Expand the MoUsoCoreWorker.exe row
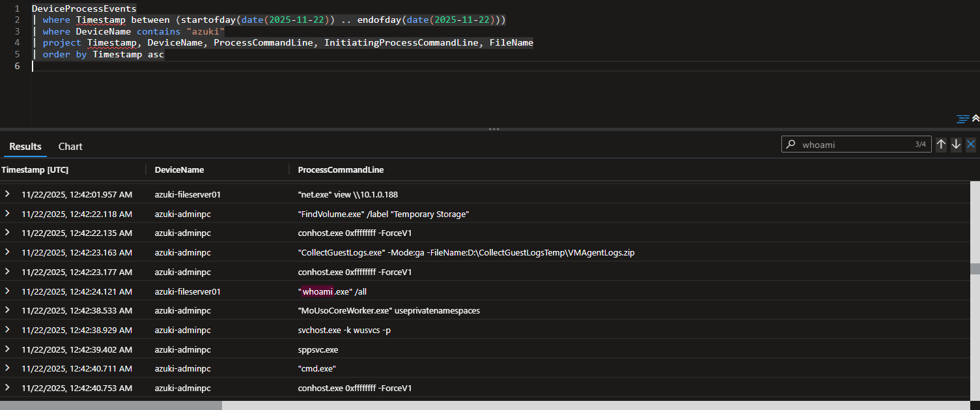The image size is (980, 410). pyautogui.click(x=8, y=310)
